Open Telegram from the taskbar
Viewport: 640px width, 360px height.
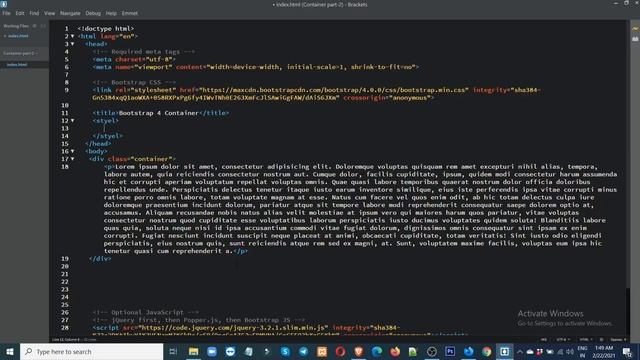tap(304, 351)
